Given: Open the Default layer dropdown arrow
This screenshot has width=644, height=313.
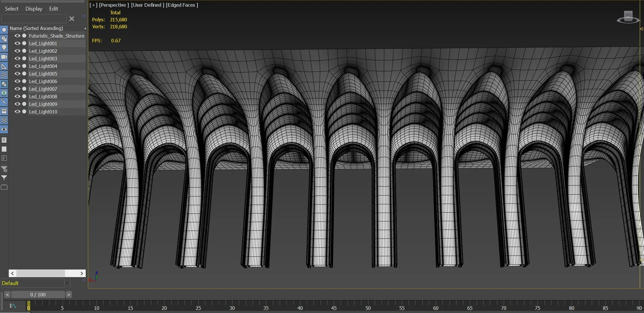Looking at the screenshot, I should click(67, 283).
